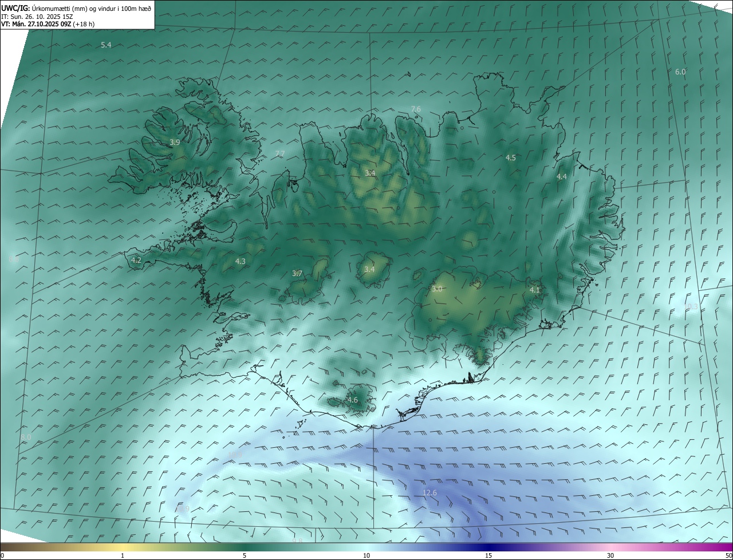Click the 4.2 label at the Snæfellsnes tip
The width and height of the screenshot is (733, 560).
point(136,260)
